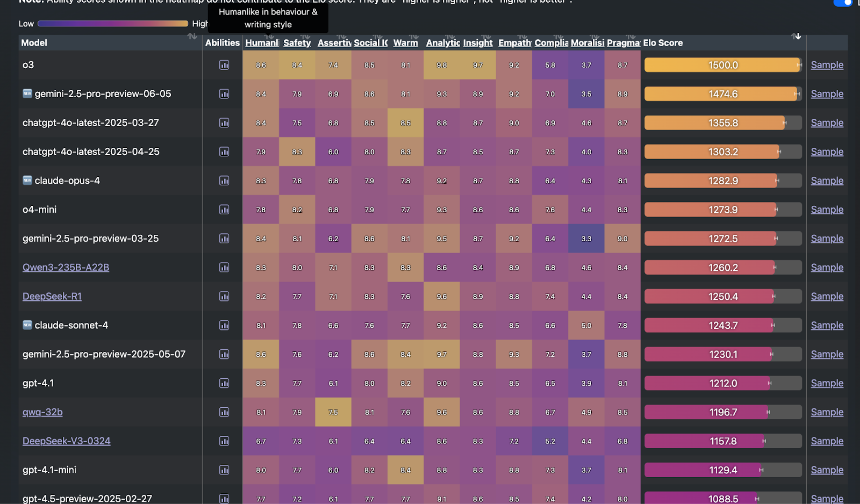Open abilities chart icon for DeepSeek-V3-0324
The height and width of the screenshot is (504, 860).
[224, 441]
